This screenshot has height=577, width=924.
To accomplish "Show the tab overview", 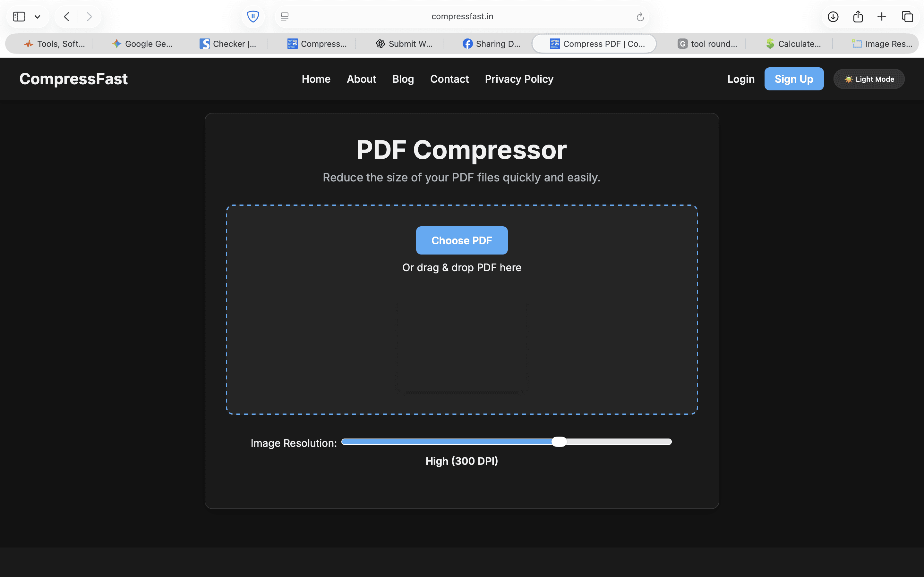I will (907, 16).
